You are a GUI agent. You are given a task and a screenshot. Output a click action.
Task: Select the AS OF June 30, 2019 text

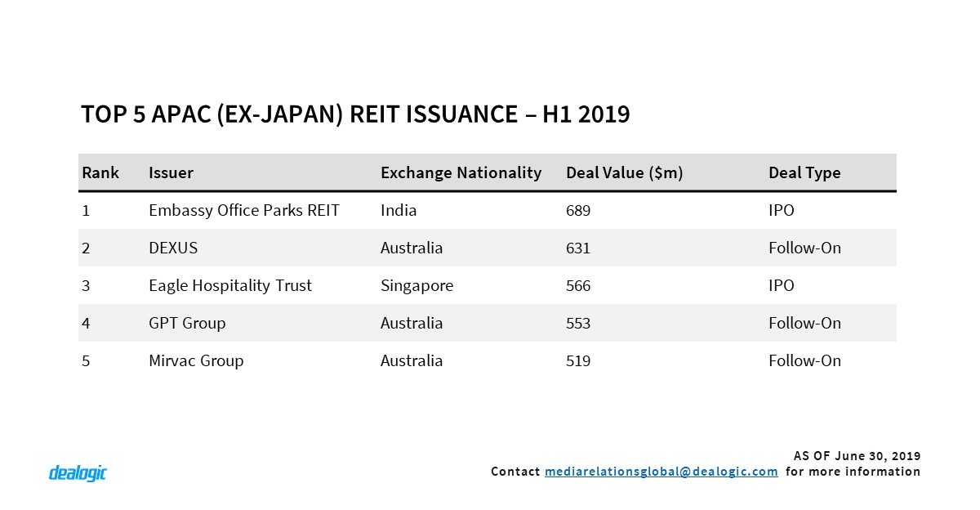(857, 455)
